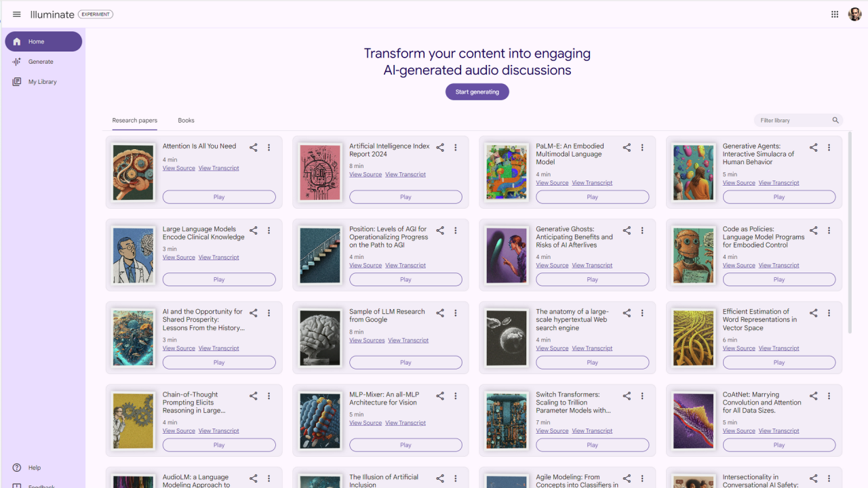Share Large Language Models Encode Clinical Knowledge
This screenshot has width=868, height=488.
coord(254,230)
